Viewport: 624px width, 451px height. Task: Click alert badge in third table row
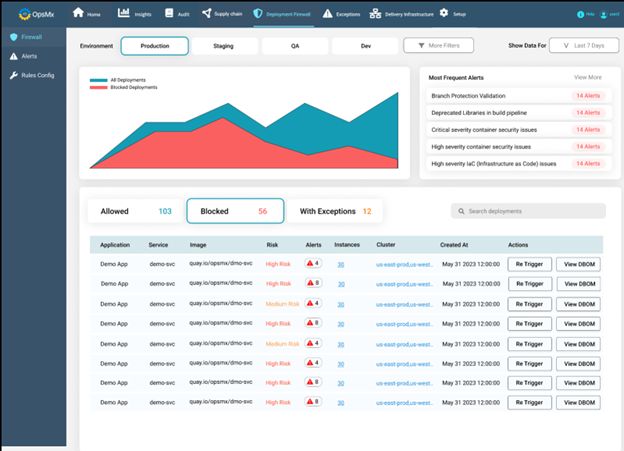click(313, 303)
